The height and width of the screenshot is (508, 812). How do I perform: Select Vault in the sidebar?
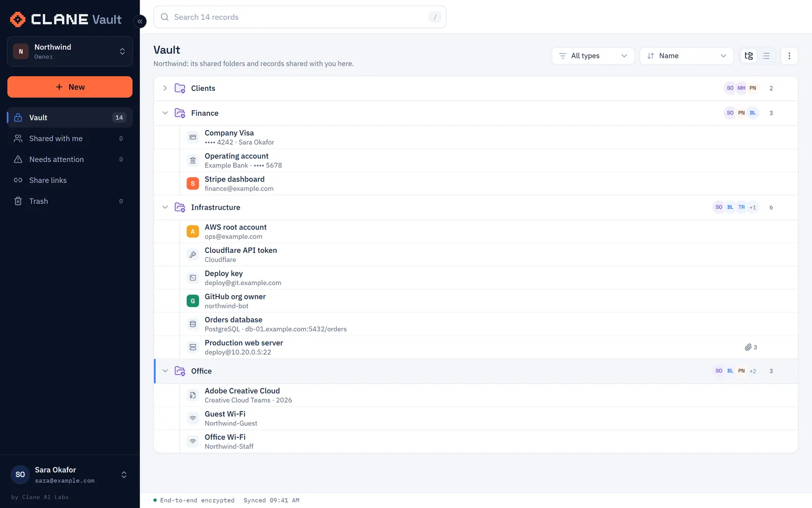[x=70, y=117]
